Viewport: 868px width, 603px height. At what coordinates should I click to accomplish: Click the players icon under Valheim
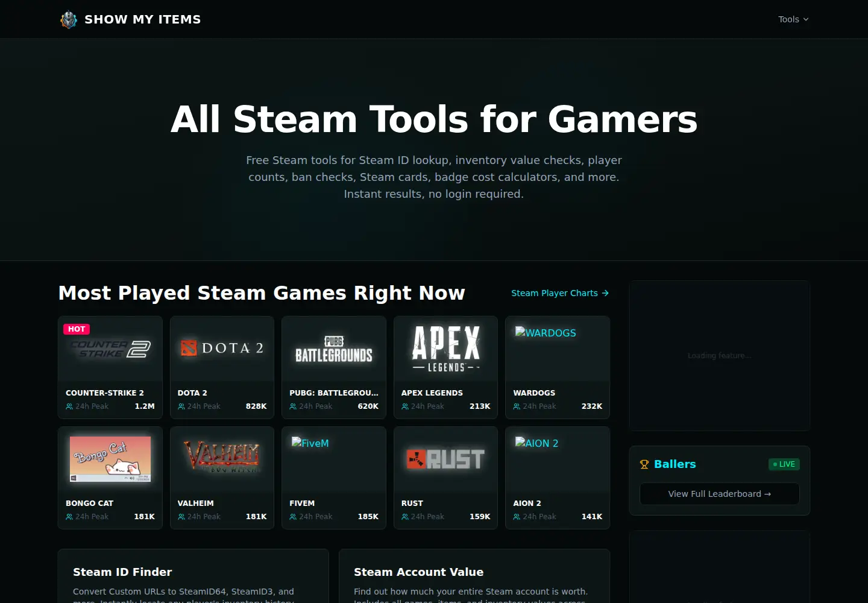[181, 517]
